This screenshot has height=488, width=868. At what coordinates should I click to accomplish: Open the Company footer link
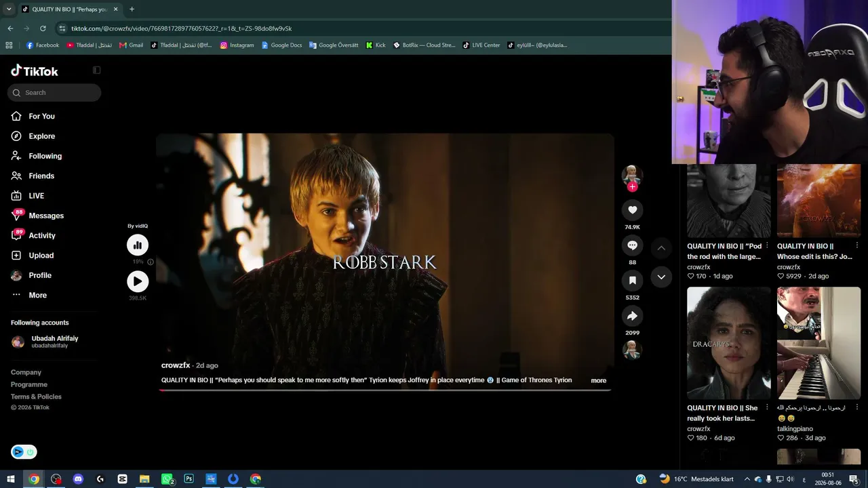click(26, 372)
